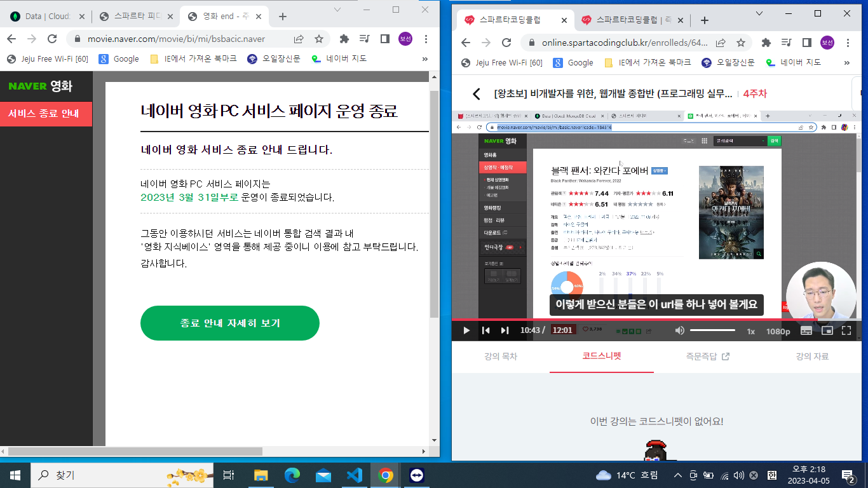
Task: Skip to previous lecture video
Action: click(485, 330)
